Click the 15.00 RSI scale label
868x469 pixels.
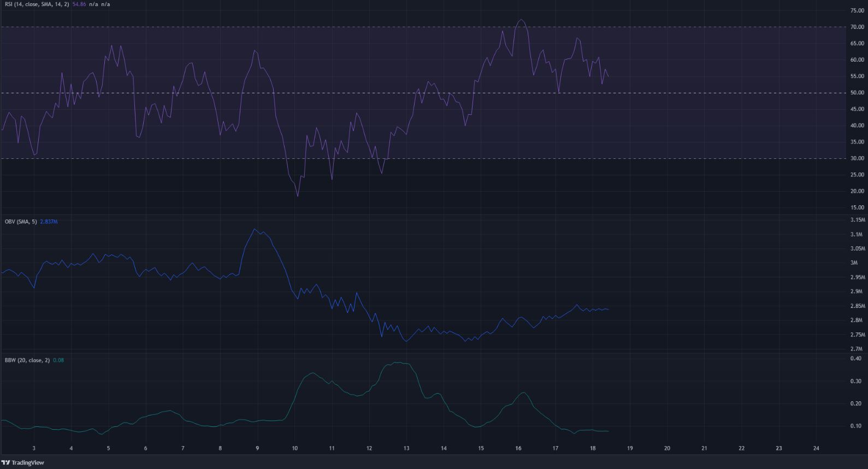point(857,207)
